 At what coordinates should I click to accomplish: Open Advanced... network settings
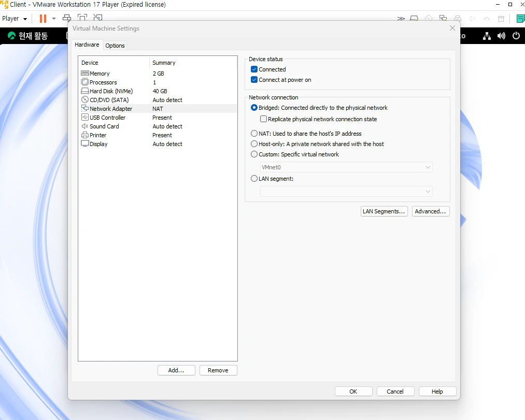click(431, 211)
